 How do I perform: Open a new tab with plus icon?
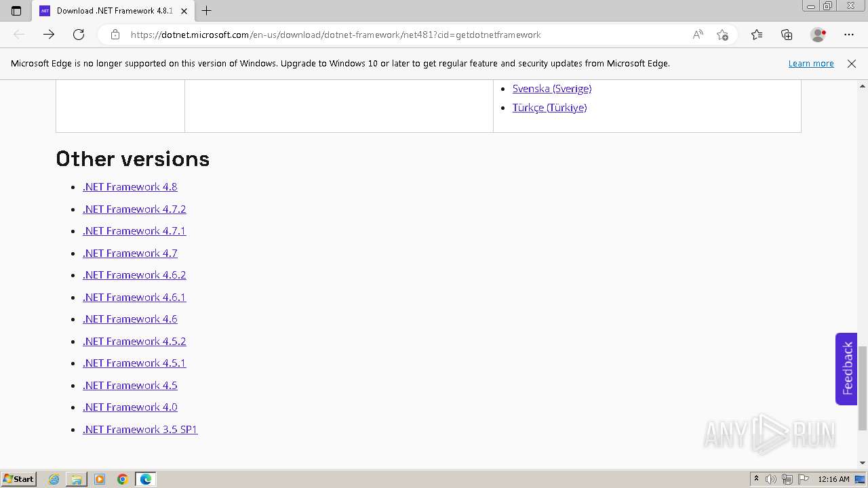pos(207,11)
